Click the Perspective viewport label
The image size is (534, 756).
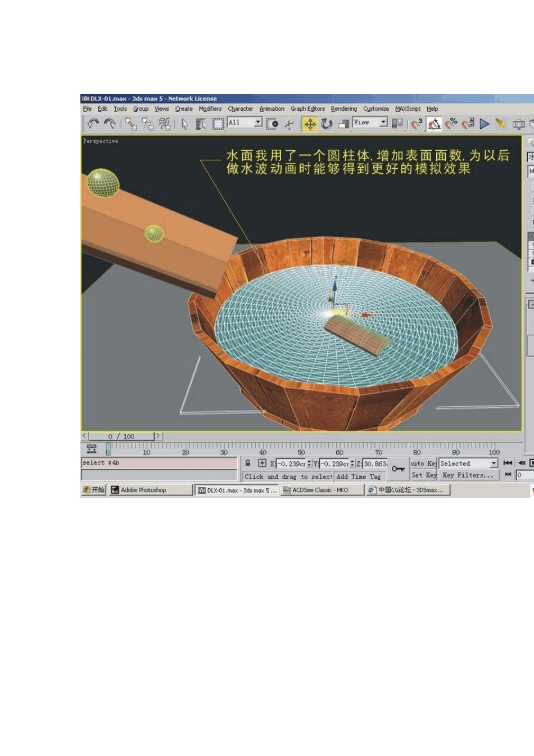point(101,141)
